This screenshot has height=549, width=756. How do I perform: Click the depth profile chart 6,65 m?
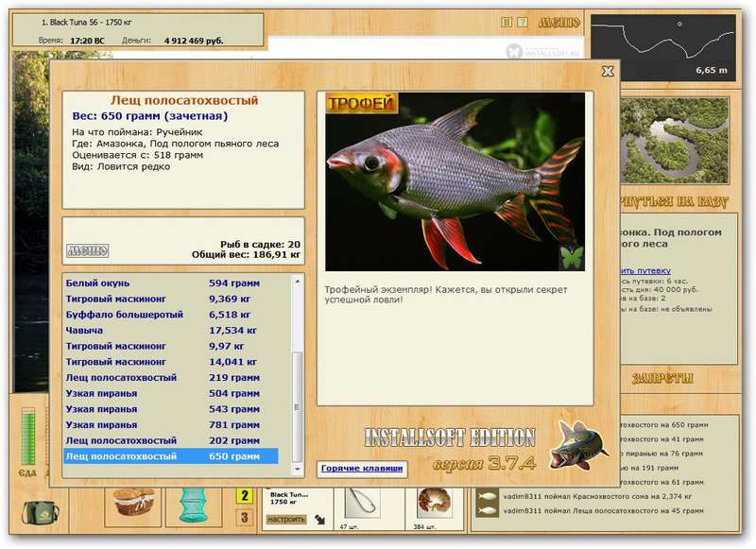663,46
